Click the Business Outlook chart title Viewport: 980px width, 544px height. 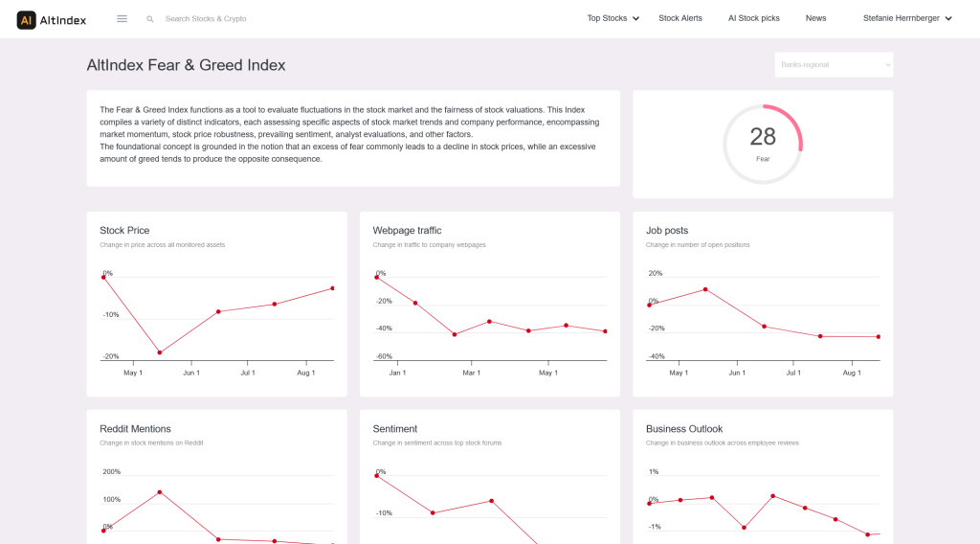(683, 428)
